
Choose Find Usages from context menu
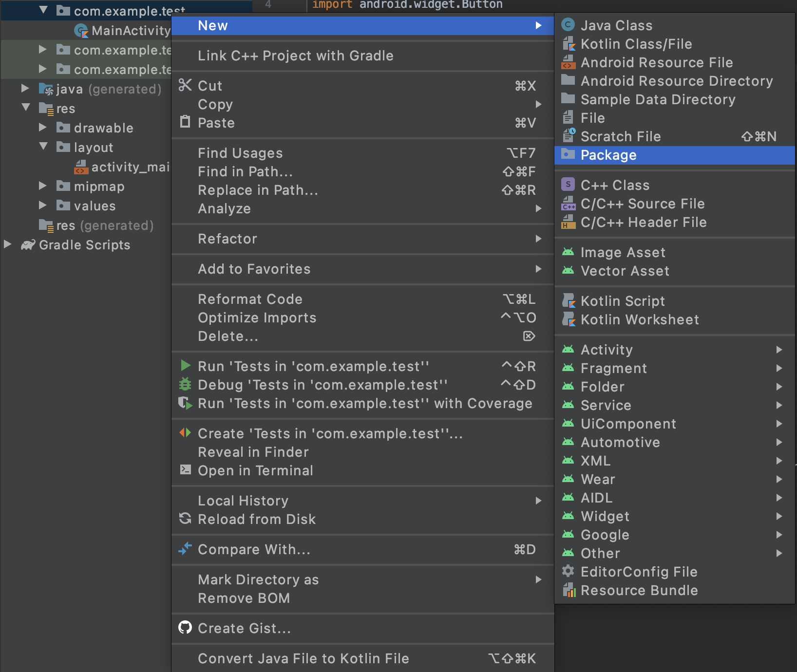pyautogui.click(x=362, y=153)
